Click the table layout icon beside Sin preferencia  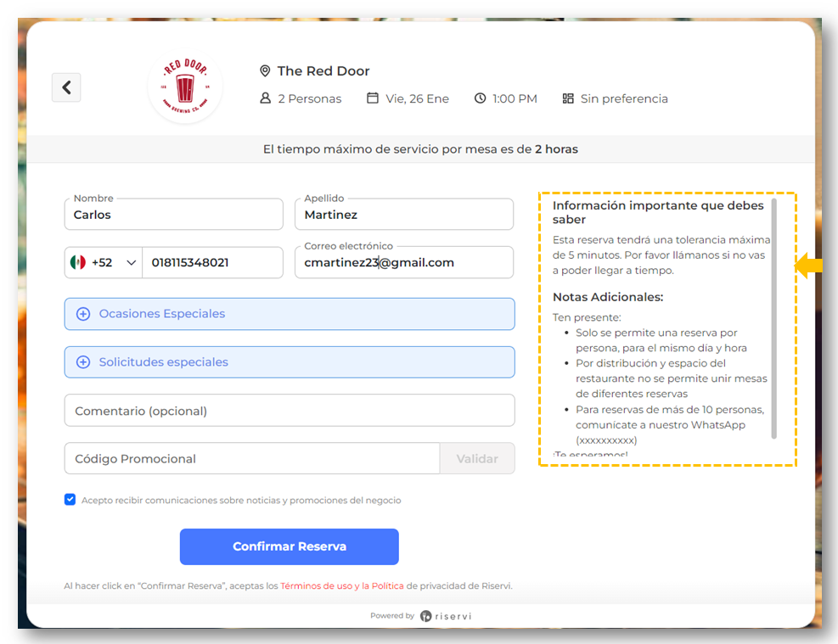(x=568, y=98)
